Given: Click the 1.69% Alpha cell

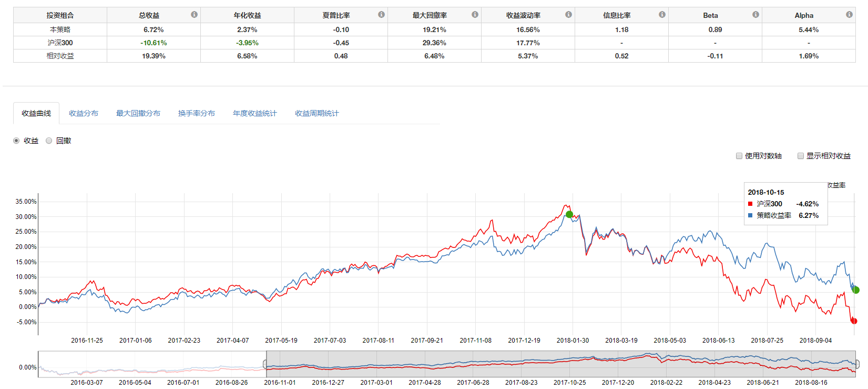Looking at the screenshot, I should [x=809, y=56].
